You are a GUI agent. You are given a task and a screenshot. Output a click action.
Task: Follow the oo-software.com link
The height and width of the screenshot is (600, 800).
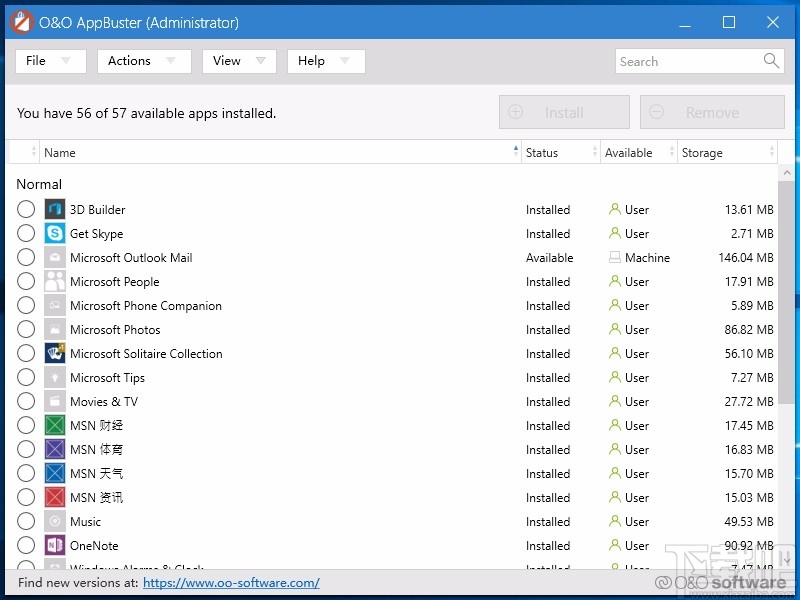pos(231,582)
